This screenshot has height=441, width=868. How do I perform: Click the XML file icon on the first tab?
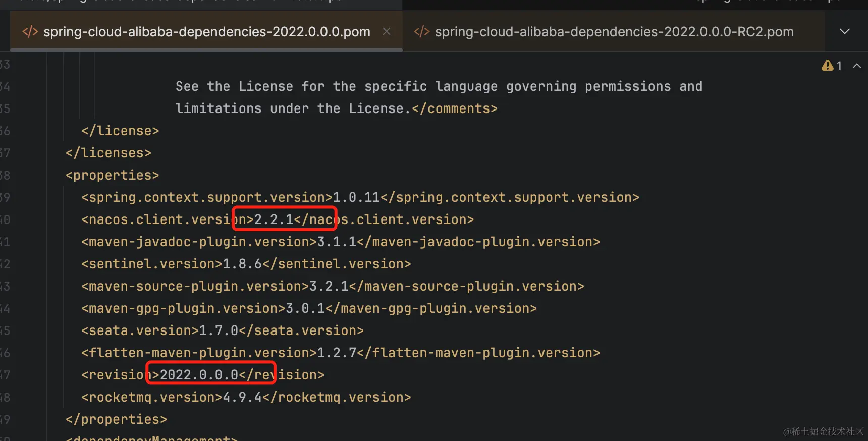30,32
